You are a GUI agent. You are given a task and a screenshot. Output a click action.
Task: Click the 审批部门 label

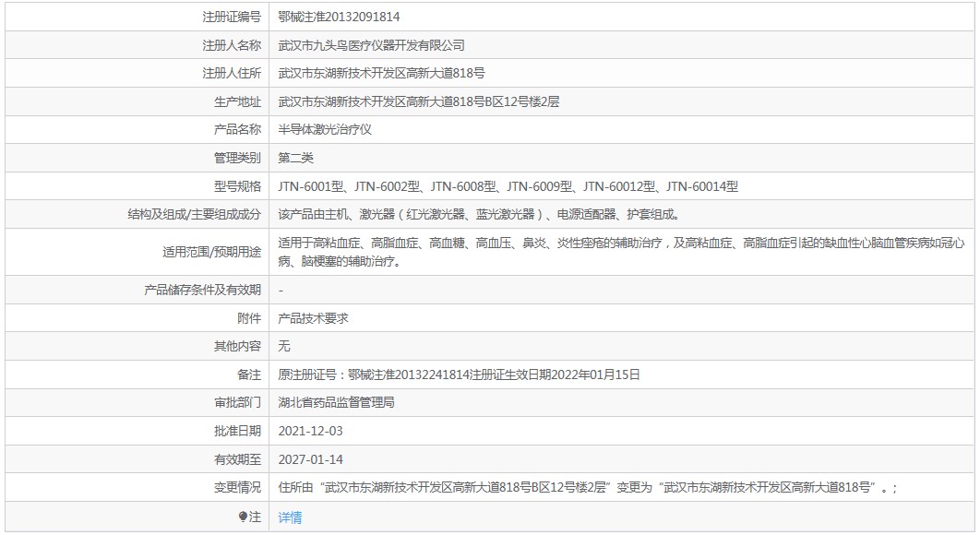tap(237, 402)
